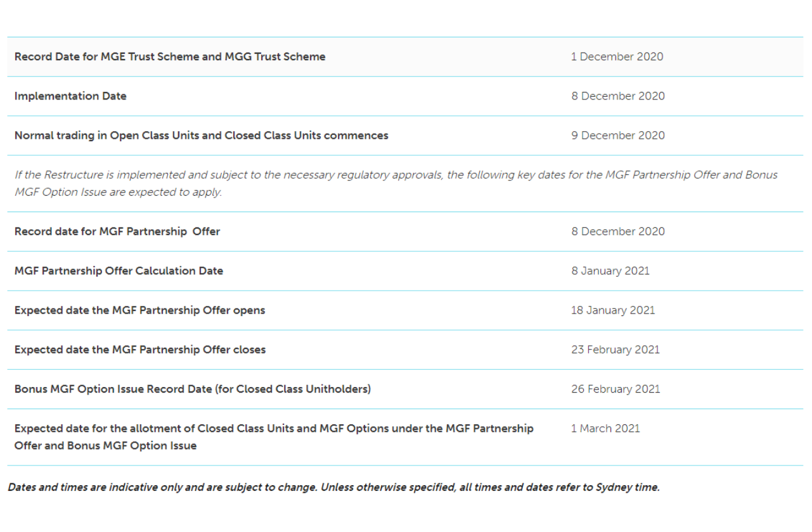
Task: Click the 'Implementation Date' row label
Action: (x=70, y=96)
